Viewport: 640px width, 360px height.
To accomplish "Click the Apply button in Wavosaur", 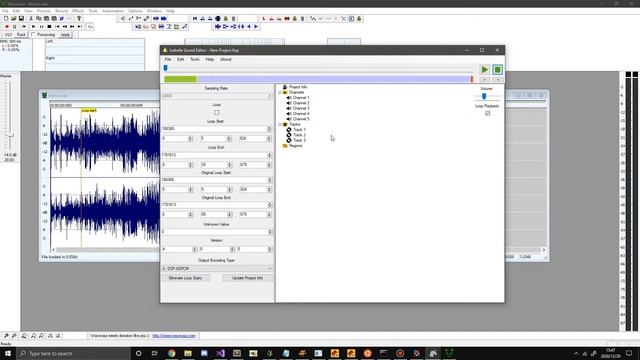I will tap(65, 35).
